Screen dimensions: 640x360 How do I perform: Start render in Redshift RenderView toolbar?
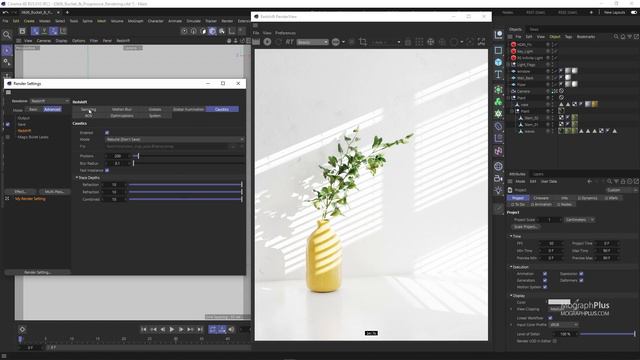point(267,42)
